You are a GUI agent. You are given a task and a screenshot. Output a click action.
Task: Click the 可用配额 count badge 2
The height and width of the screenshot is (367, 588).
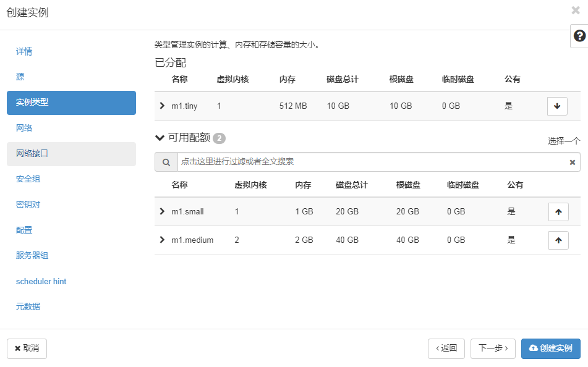[x=219, y=138]
